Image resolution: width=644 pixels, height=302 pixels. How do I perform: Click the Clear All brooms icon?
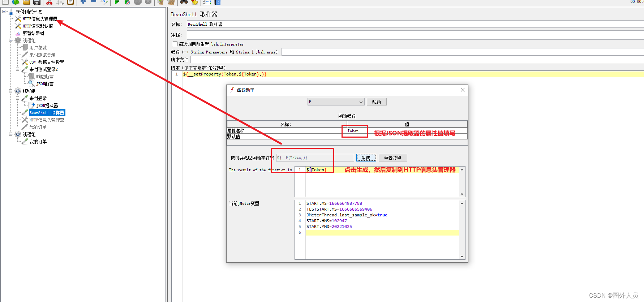click(171, 2)
